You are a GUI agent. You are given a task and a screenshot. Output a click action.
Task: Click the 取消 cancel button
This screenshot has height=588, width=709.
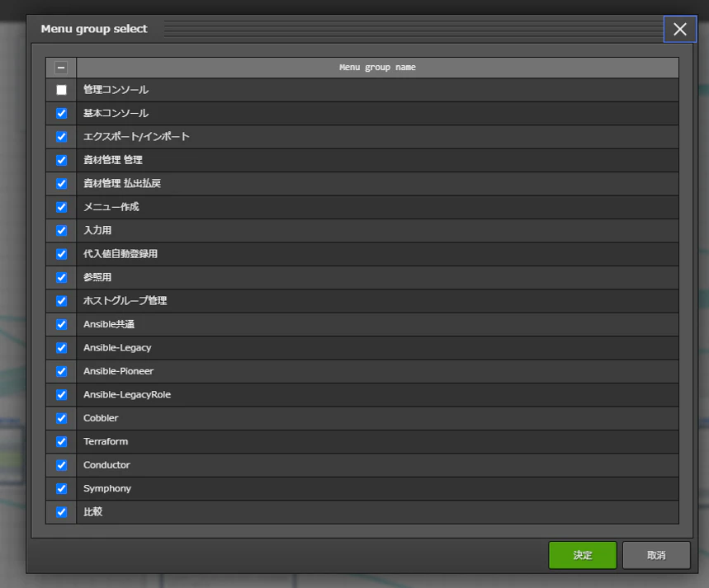pyautogui.click(x=656, y=555)
